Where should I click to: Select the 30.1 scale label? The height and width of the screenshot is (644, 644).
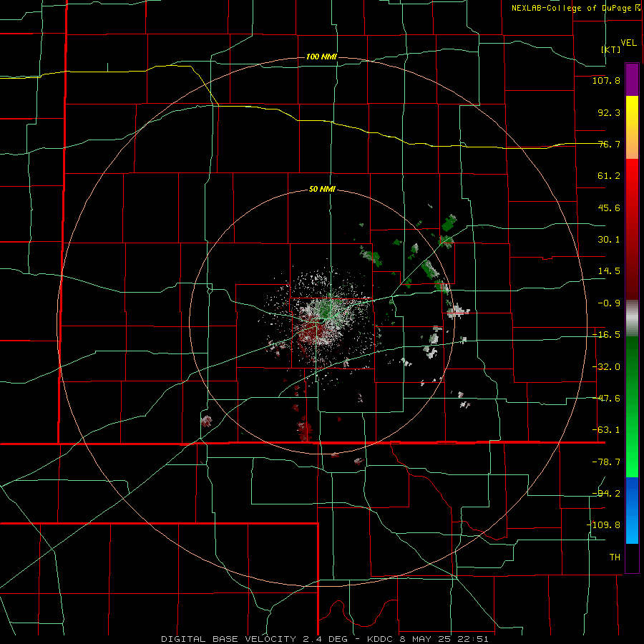609,240
